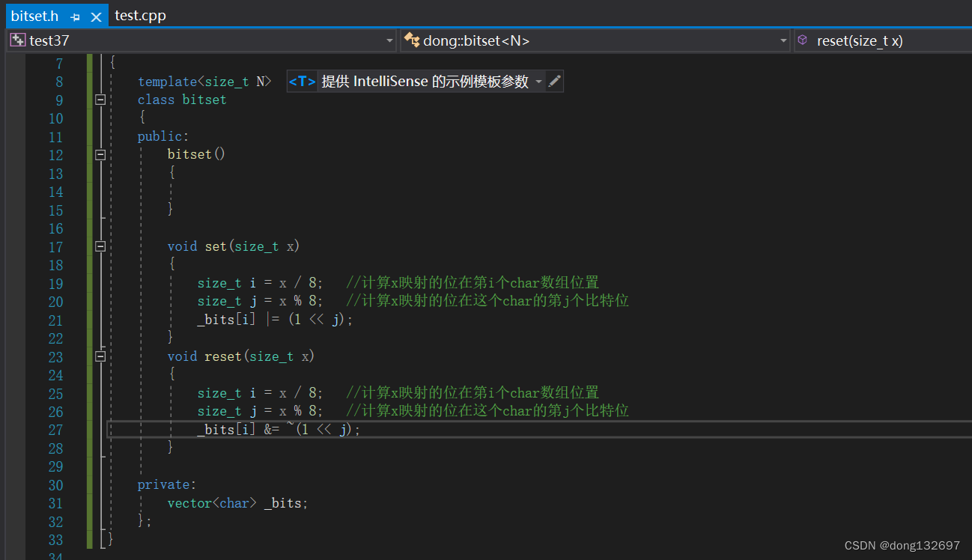Click 'vector<char> _bits;' declaration
The width and height of the screenshot is (972, 560).
(238, 503)
